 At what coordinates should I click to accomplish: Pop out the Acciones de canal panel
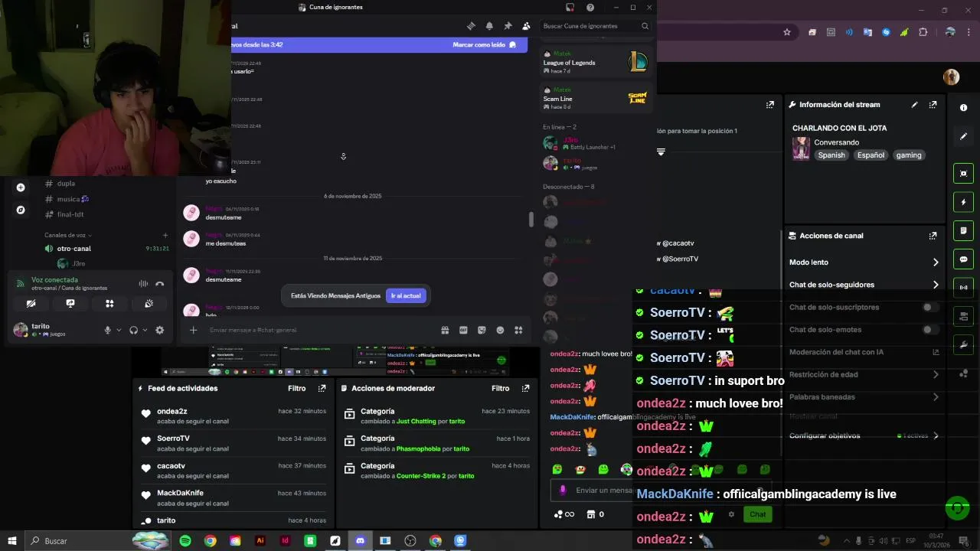click(x=933, y=236)
